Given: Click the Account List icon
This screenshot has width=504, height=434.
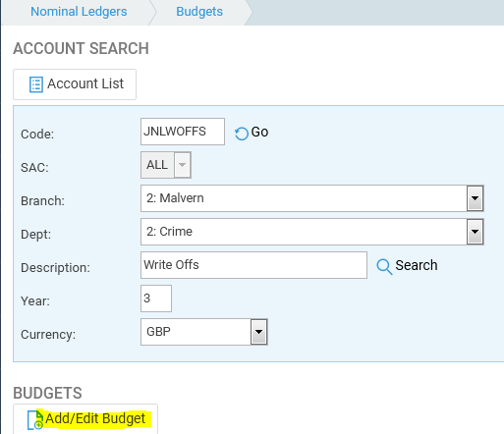Looking at the screenshot, I should click(x=36, y=84).
